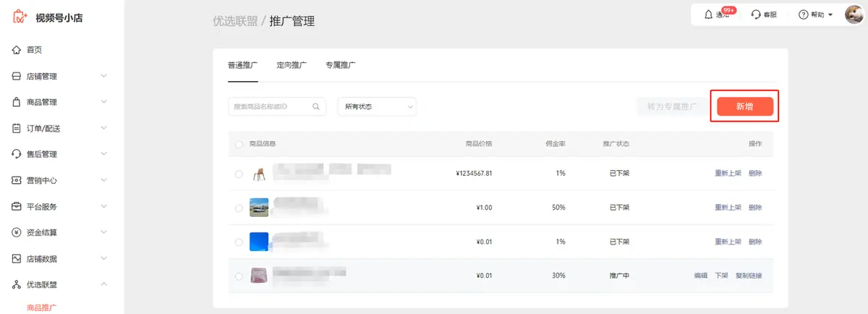Click the 商品管理 bag icon

pyautogui.click(x=17, y=102)
